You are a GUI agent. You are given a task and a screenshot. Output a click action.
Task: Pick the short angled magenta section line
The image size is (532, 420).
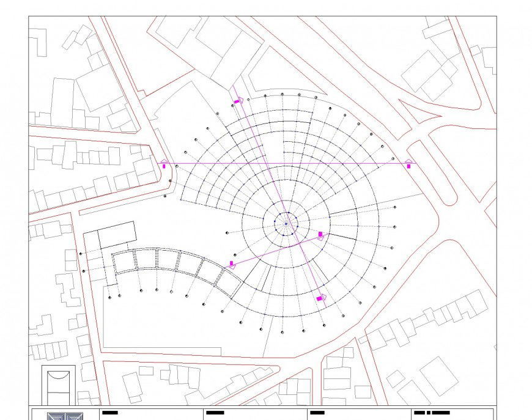(x=275, y=250)
